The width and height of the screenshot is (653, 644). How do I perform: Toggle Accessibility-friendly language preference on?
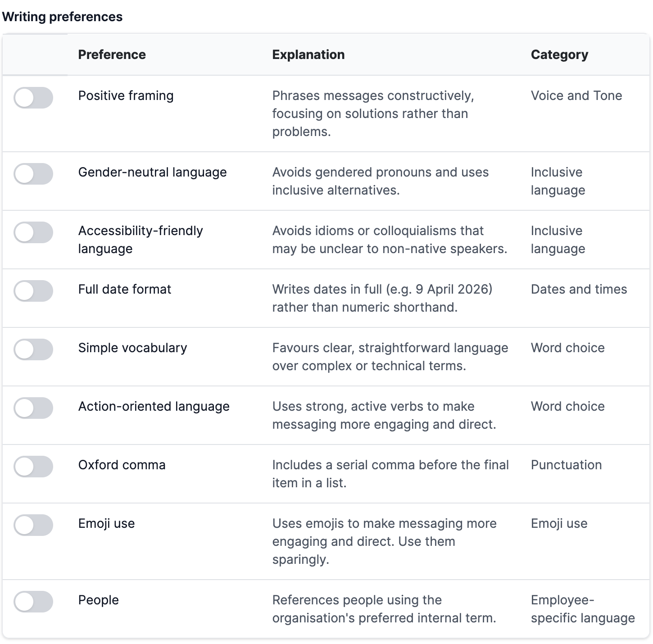click(33, 232)
